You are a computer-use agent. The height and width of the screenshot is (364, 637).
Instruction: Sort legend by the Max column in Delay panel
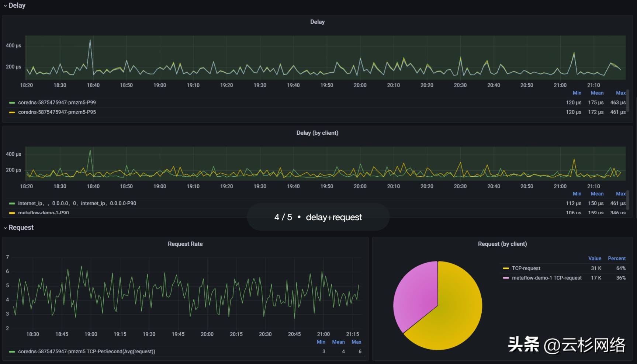[x=621, y=93]
